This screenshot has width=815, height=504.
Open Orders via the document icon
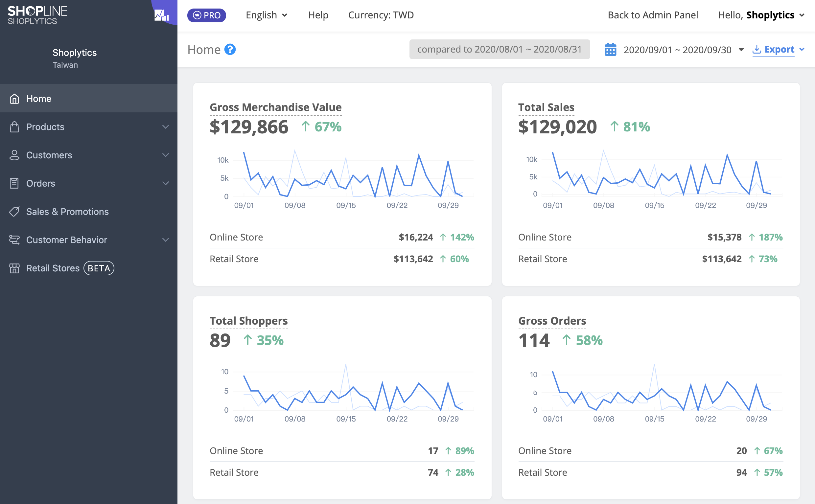pyautogui.click(x=14, y=183)
